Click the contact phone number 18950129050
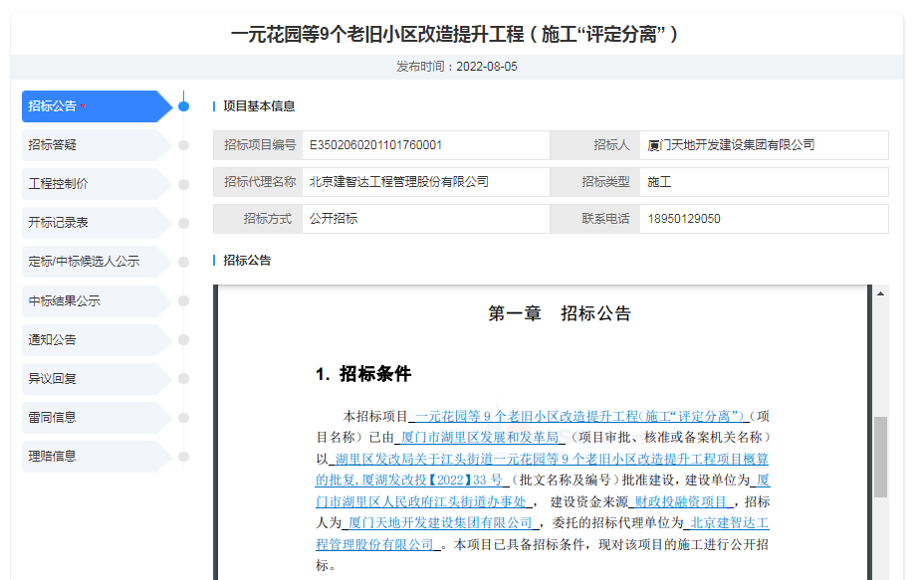This screenshot has height=580, width=924. tap(684, 219)
